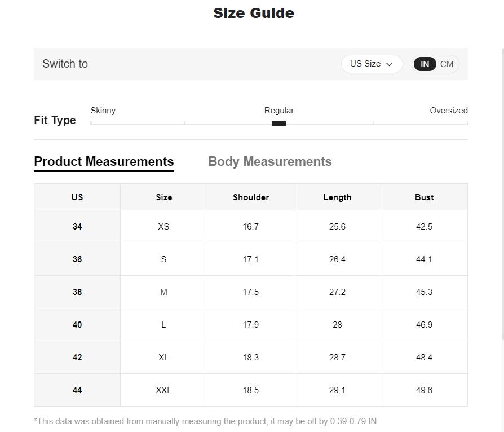Switch units to CM
This screenshot has height=432, width=504.
pyautogui.click(x=446, y=64)
